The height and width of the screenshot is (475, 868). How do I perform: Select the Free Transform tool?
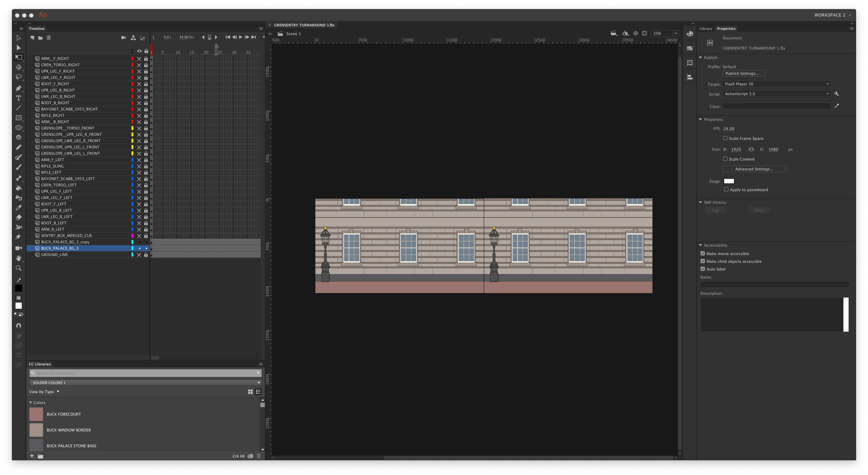tap(19, 58)
